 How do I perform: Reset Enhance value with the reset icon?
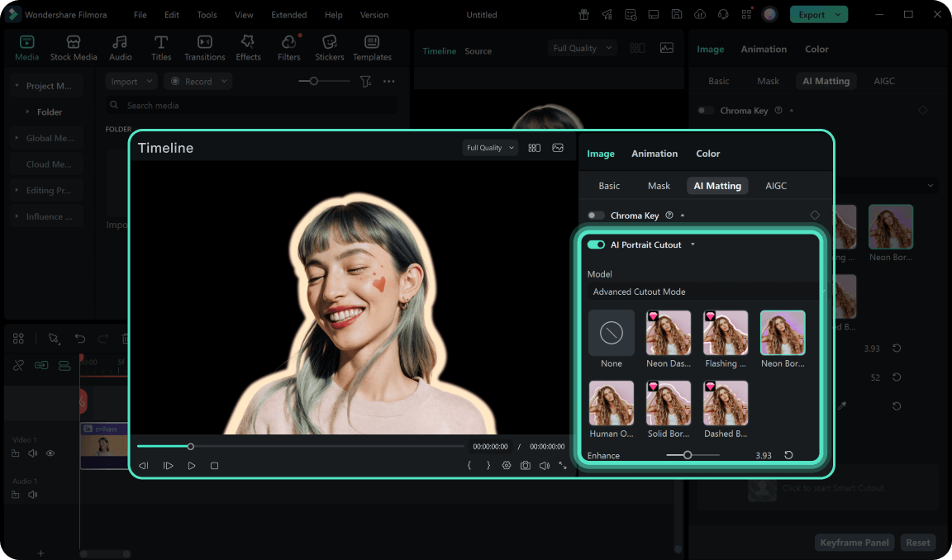[788, 455]
